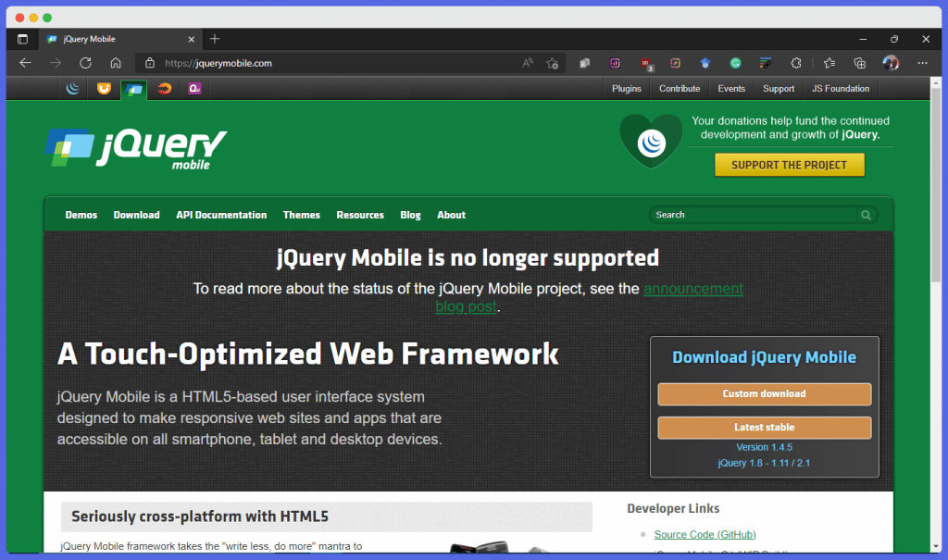The image size is (948, 560).
Task: Switch to the jQuery core site icon
Action: tap(72, 89)
